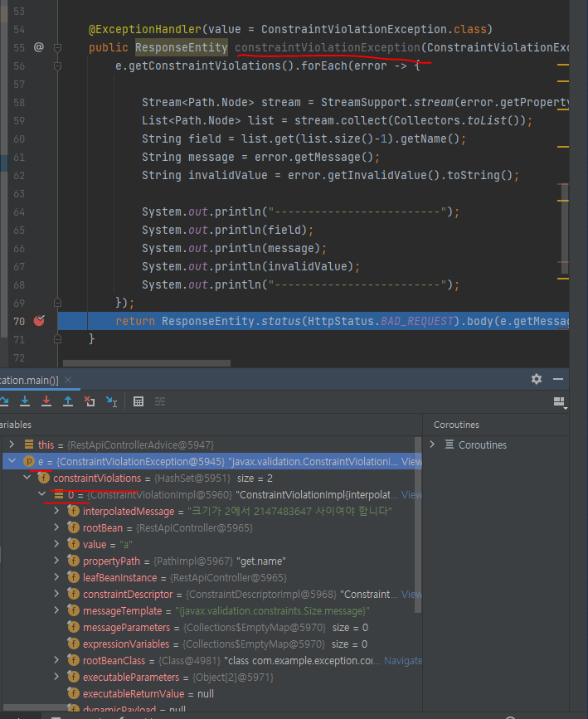This screenshot has width=588, height=719.
Task: Open debug panel settings gear
Action: (537, 379)
